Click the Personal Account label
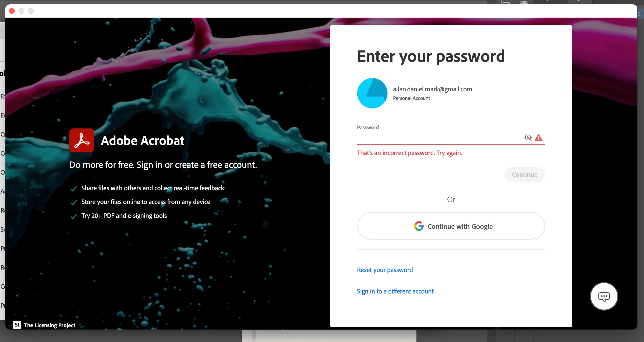 (412, 98)
